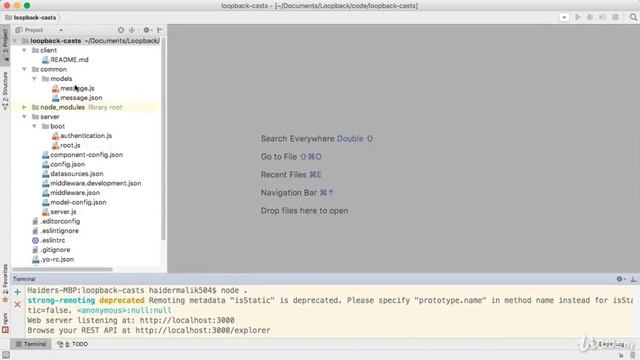Select README.md file icon
The width and height of the screenshot is (640, 360).
(x=45, y=60)
